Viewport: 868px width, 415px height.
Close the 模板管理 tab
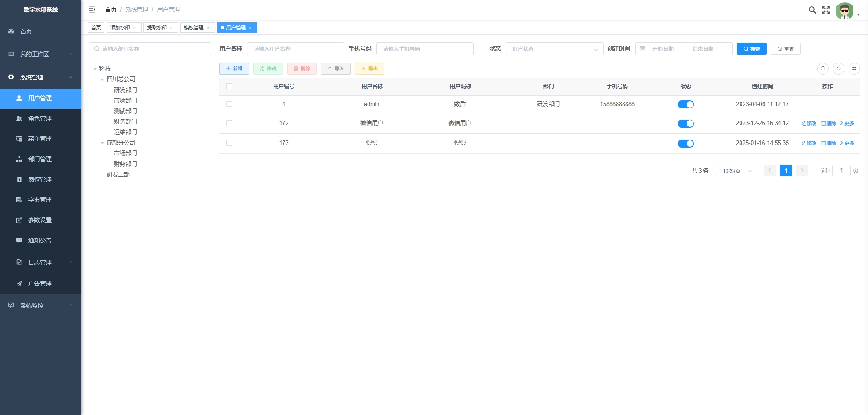point(208,28)
